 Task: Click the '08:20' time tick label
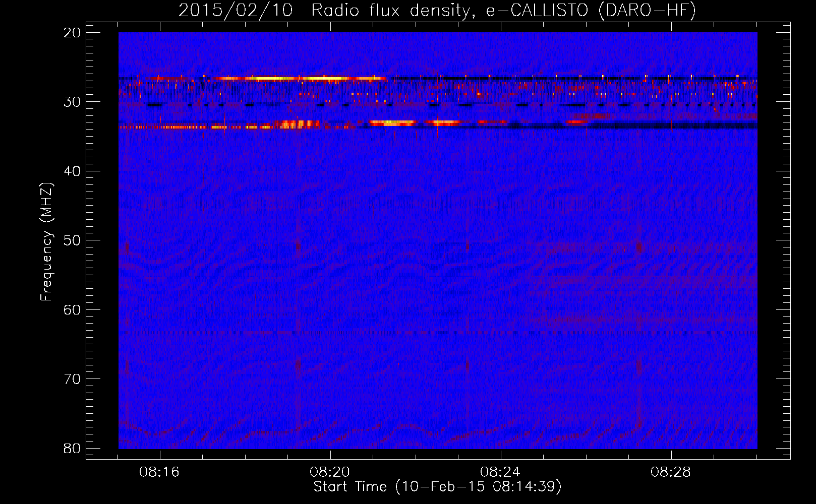(330, 472)
